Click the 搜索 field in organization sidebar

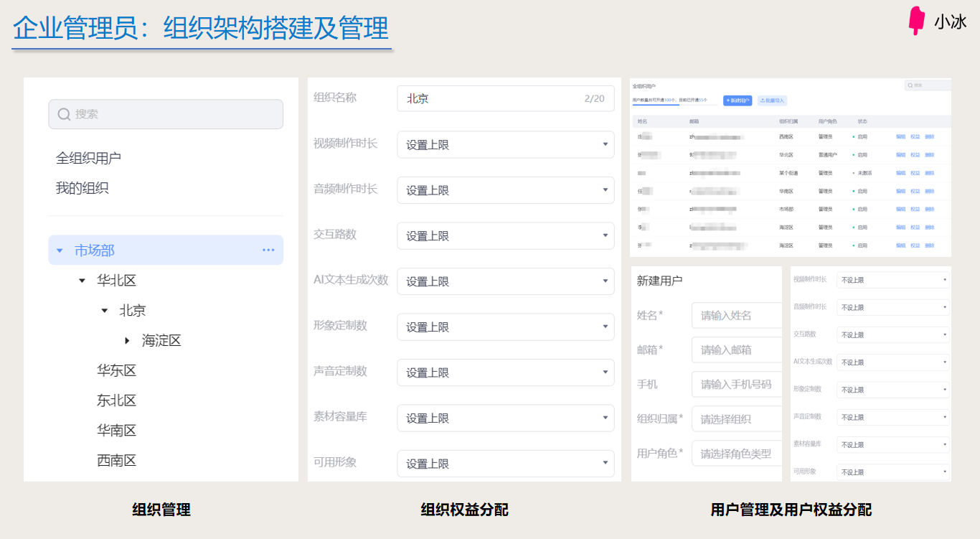(x=166, y=114)
